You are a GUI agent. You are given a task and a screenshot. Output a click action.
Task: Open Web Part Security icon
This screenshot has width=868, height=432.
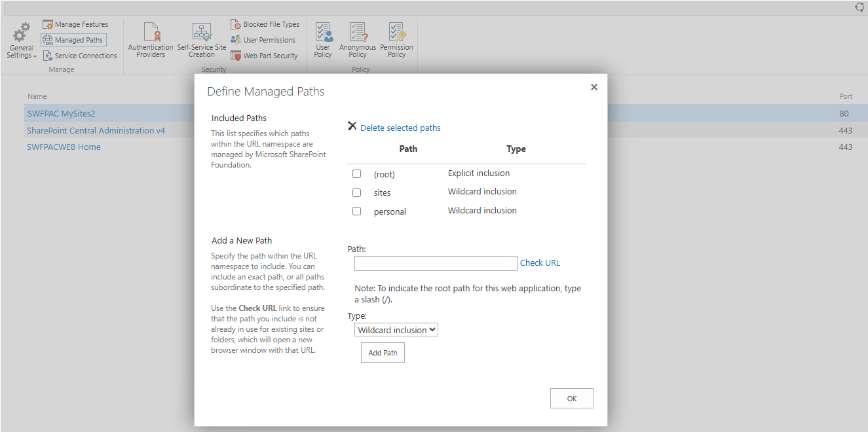[x=236, y=56]
